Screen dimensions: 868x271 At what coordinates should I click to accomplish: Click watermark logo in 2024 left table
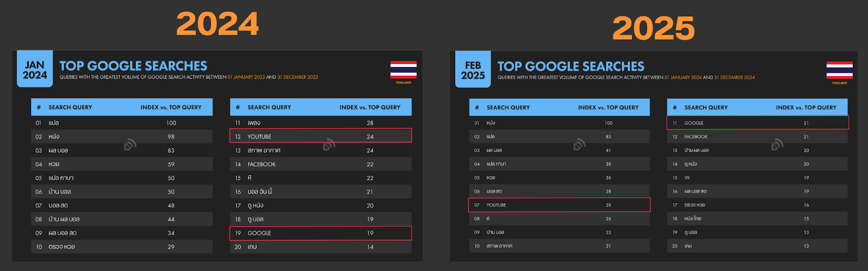point(130,144)
